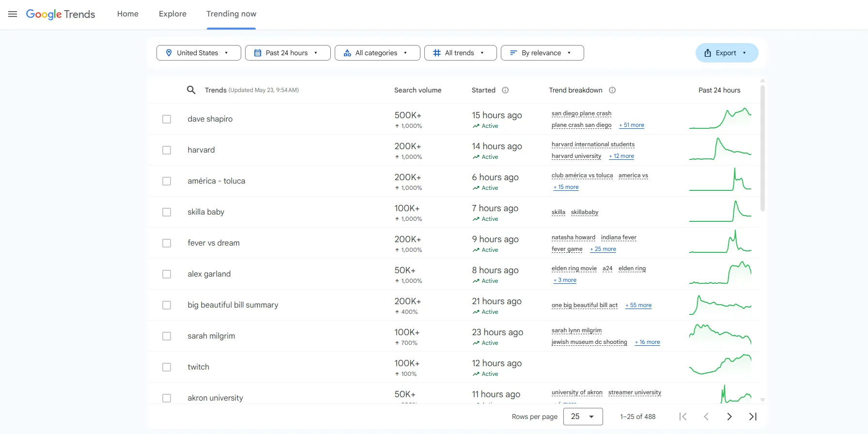Open the big beautiful bill summary trend

[x=233, y=305]
